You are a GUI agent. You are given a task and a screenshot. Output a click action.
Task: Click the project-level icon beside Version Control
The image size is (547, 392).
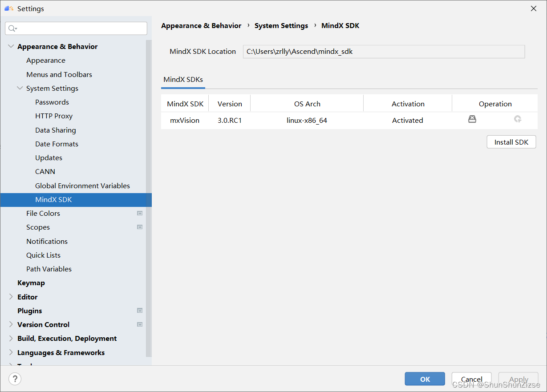click(140, 324)
